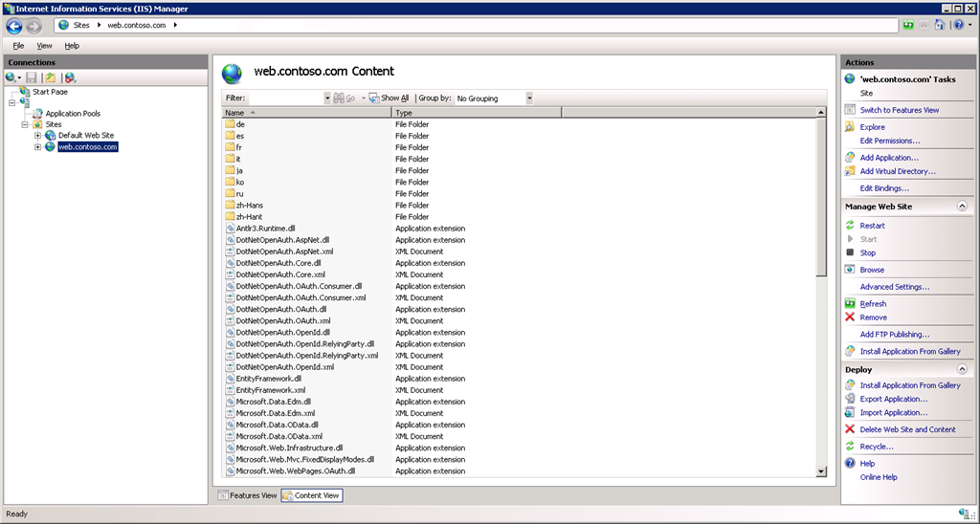Expand the Default Web Site node
Viewport: 980px width, 524px height.
[37, 136]
